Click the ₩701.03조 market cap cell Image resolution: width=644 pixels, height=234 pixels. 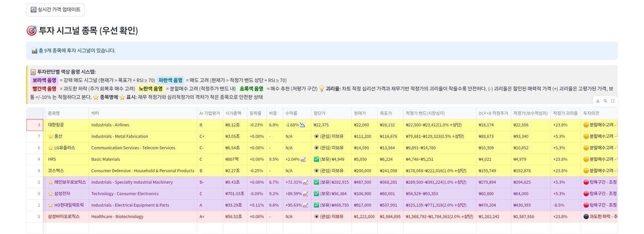pyautogui.click(x=234, y=193)
